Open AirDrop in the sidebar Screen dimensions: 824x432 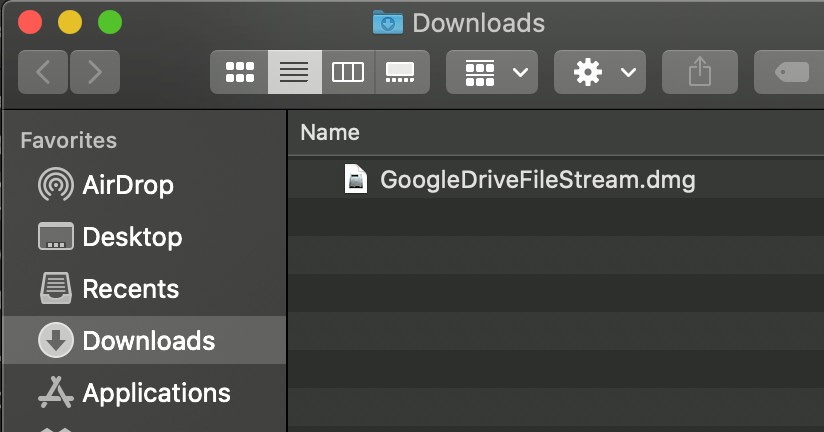click(127, 185)
